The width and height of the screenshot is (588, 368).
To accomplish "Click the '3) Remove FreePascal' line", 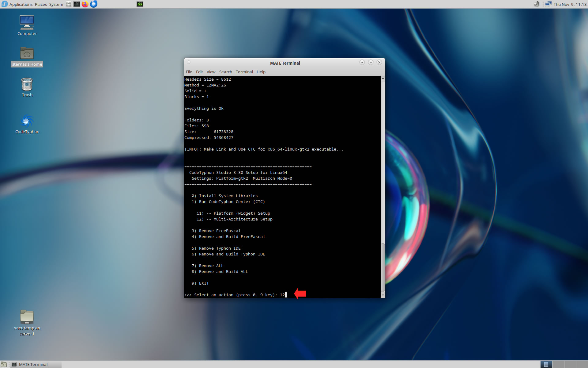I will 216,231.
